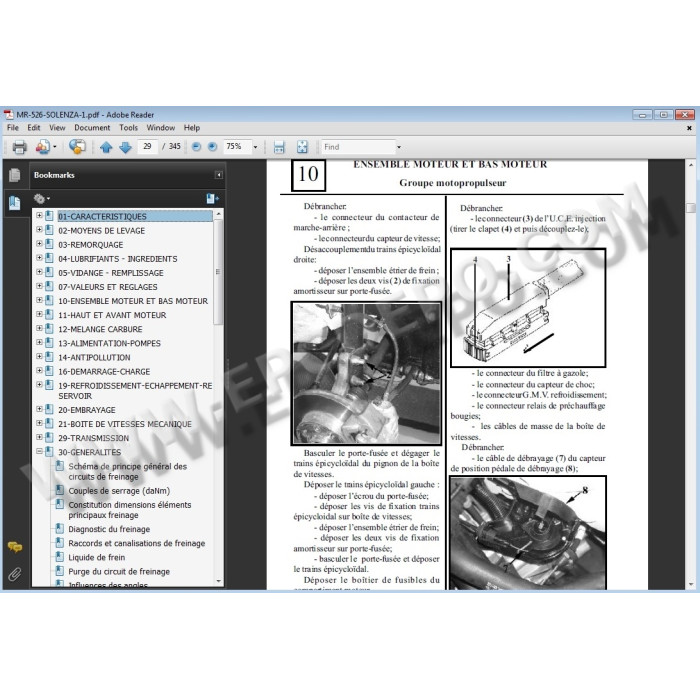Image resolution: width=700 pixels, height=700 pixels.
Task: Click the page number input field
Action: 148,146
